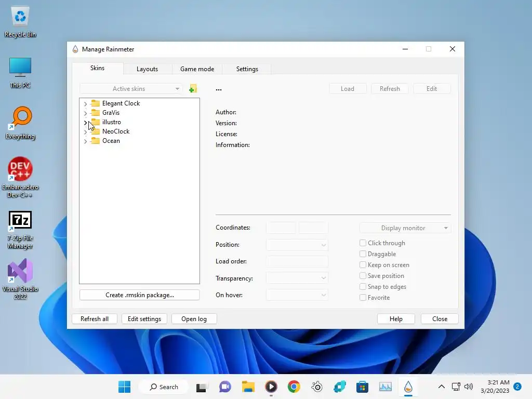Open the Position dropdown

297,245
